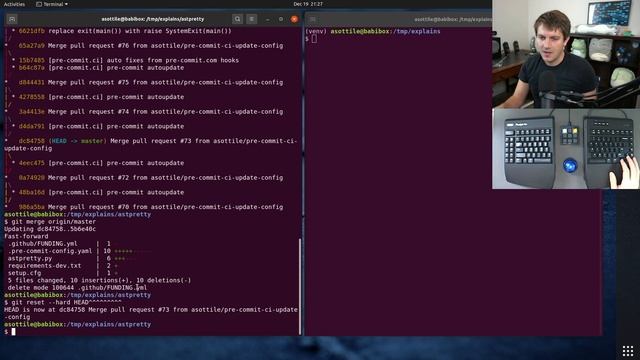Click the right terminal title bar text
This screenshot has height=360, width=640.
453,19
